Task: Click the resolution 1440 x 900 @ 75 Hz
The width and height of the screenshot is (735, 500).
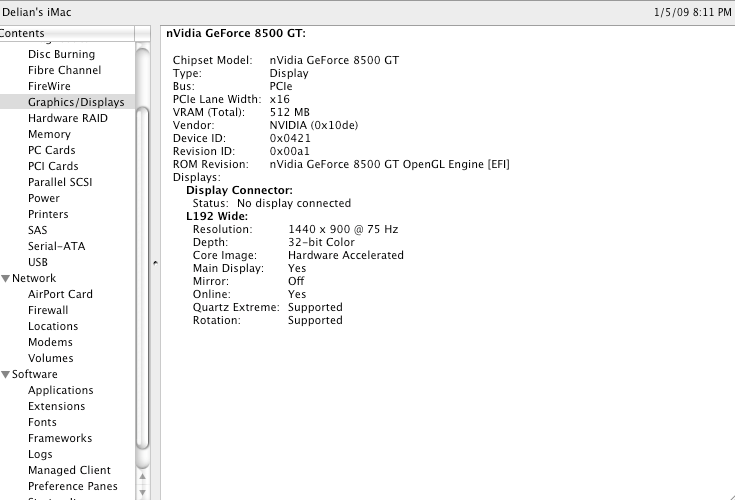Action: [x=343, y=229]
